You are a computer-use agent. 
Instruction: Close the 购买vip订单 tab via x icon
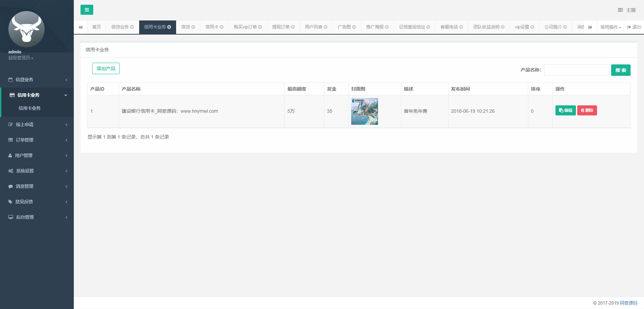point(260,27)
